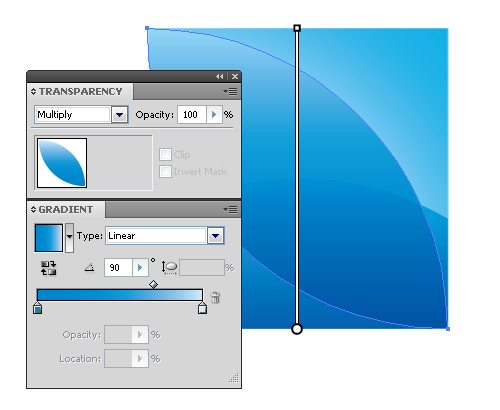Click the reverse gradient icon

[49, 268]
